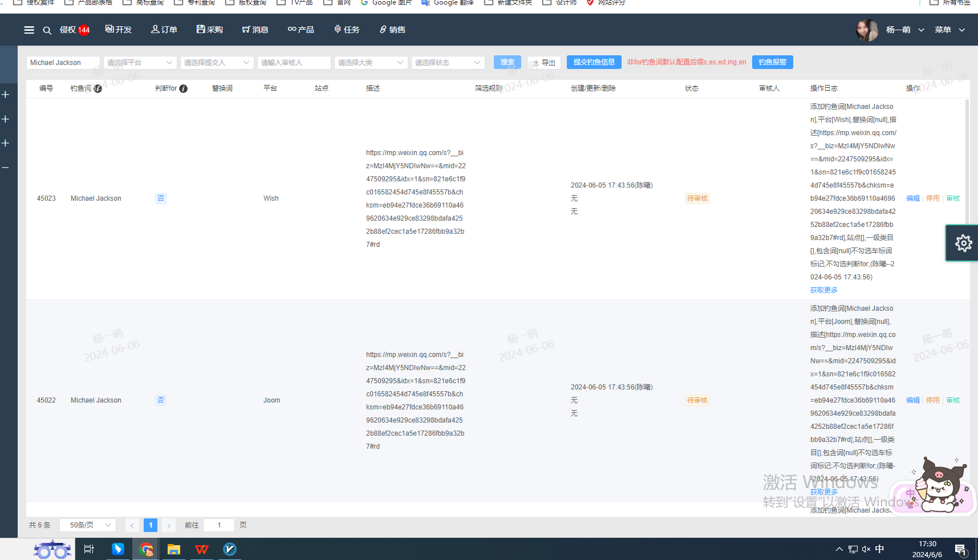Open the floating settings gear icon
The image size is (978, 560).
click(x=963, y=244)
